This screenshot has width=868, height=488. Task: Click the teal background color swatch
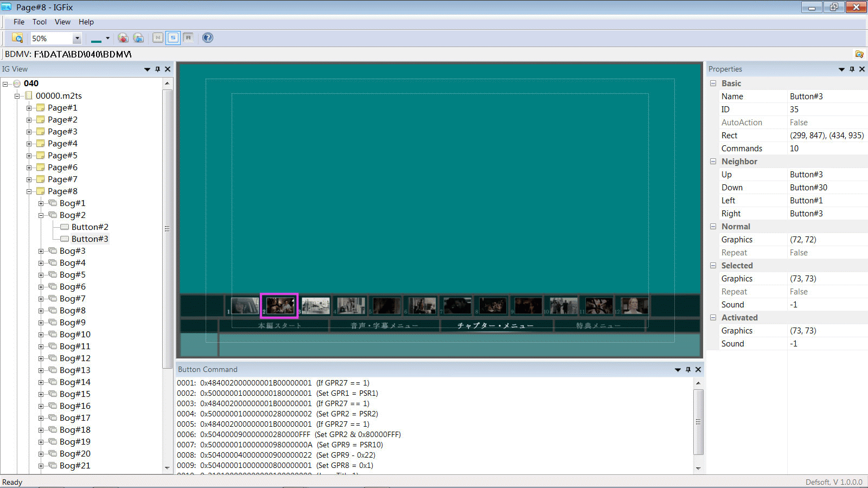tap(96, 38)
